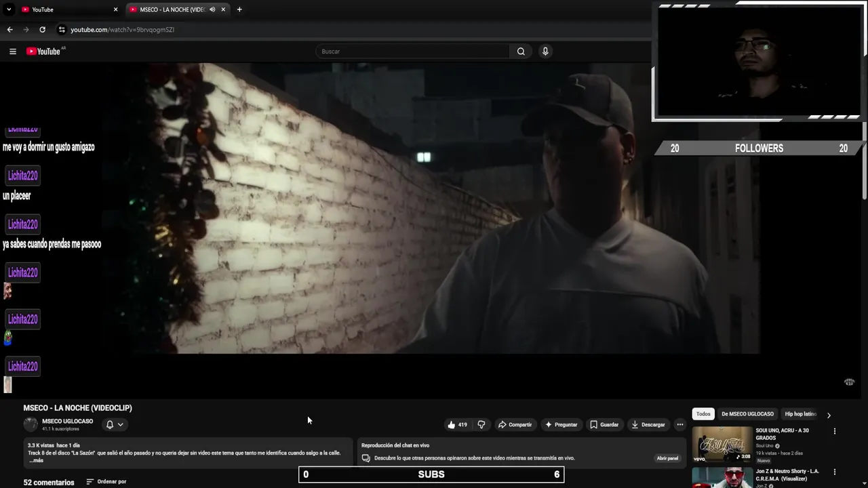The height and width of the screenshot is (488, 868).
Task: Click the video title MSECO - LA NOCHE (VIDEOCLIP)
Action: (78, 408)
